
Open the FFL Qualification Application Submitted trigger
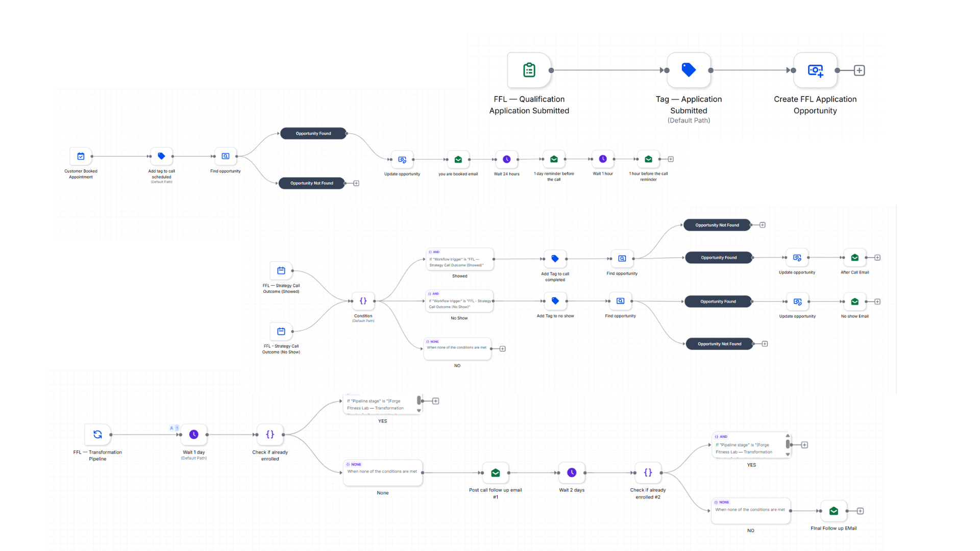coord(529,70)
